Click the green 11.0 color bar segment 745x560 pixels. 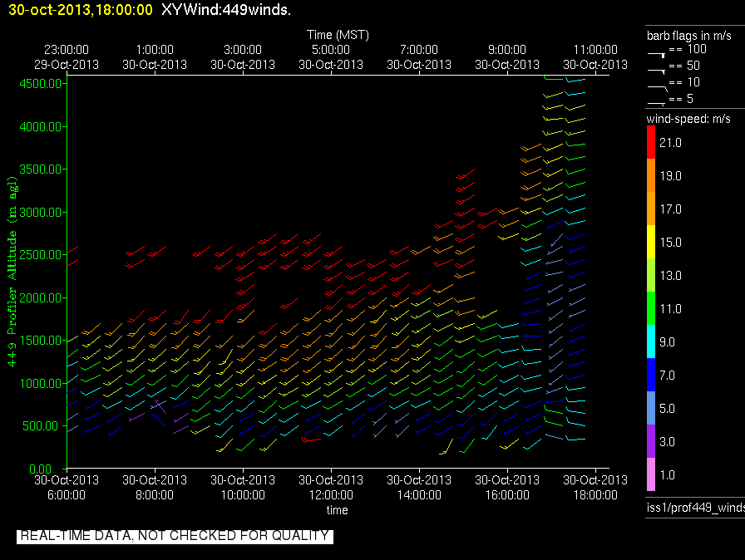(651, 308)
